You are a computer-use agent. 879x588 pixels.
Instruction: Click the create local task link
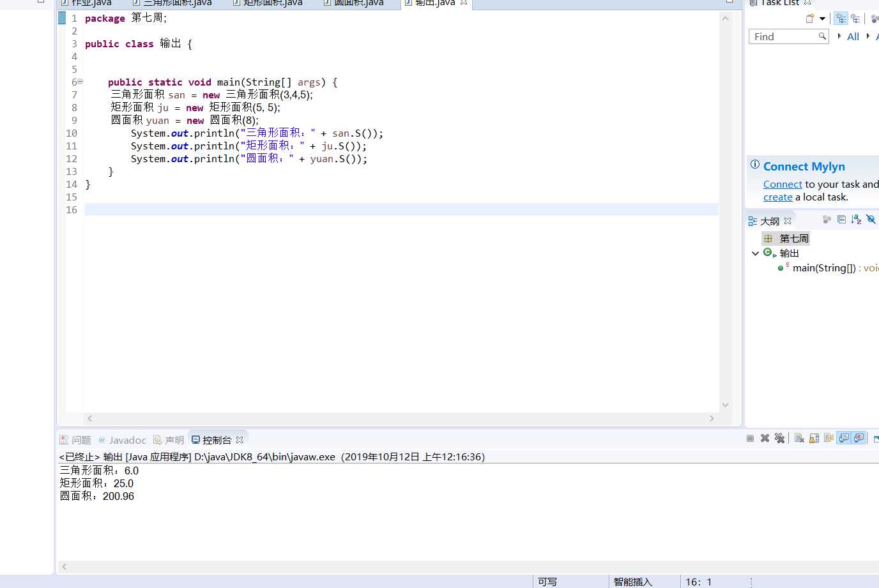(777, 197)
